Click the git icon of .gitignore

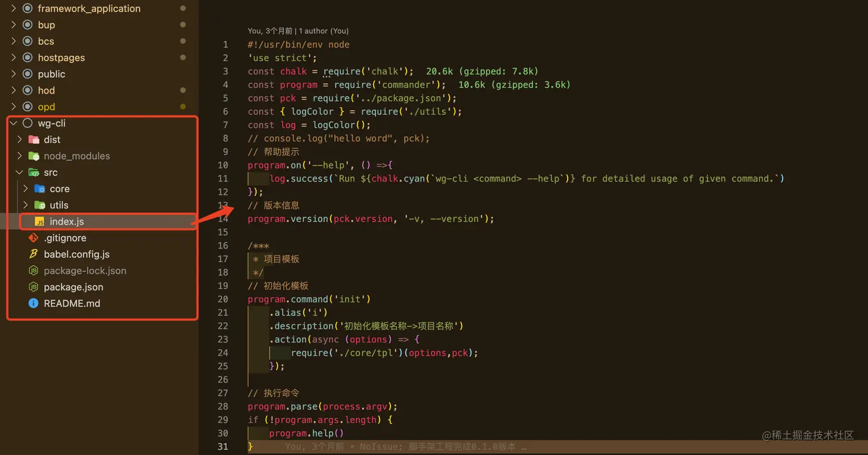click(x=34, y=238)
